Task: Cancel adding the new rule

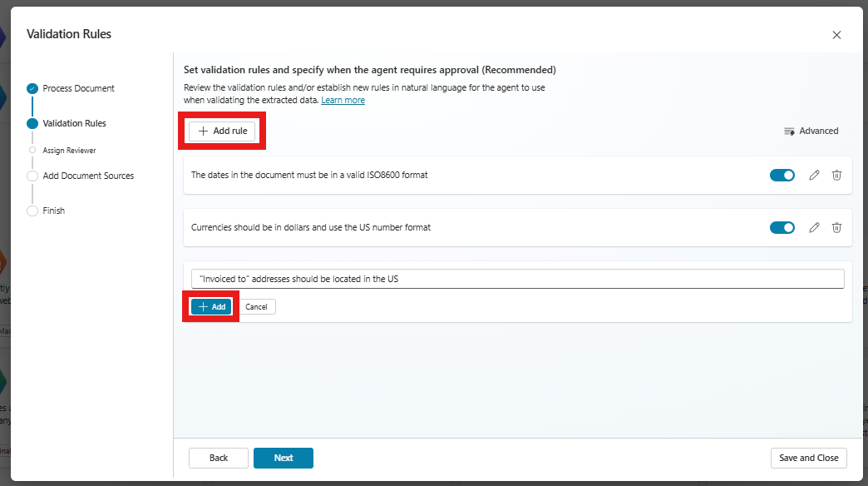Action: click(x=256, y=306)
